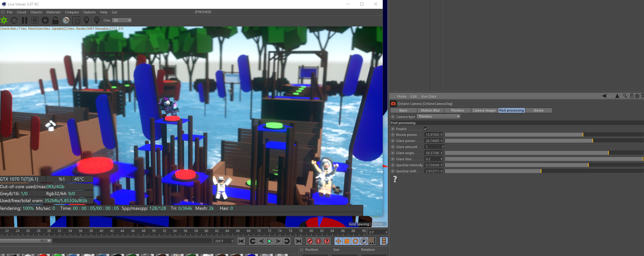Toggle the Glare angle animation circle
The width and height of the screenshot is (644, 256).
click(x=393, y=153)
